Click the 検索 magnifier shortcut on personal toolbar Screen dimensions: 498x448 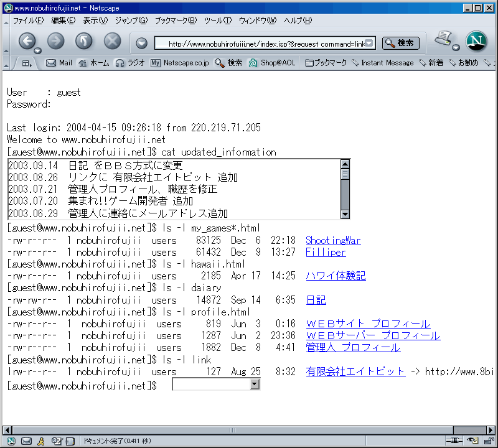coord(228,63)
